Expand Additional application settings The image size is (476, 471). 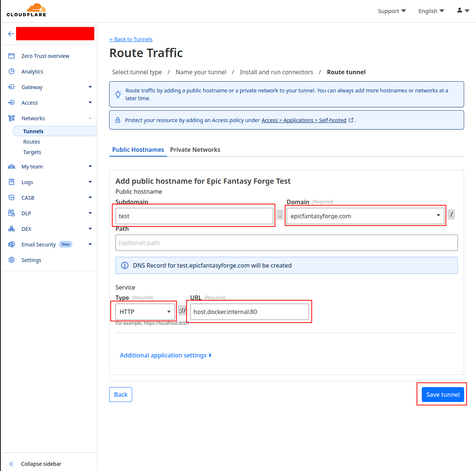pyautogui.click(x=166, y=356)
